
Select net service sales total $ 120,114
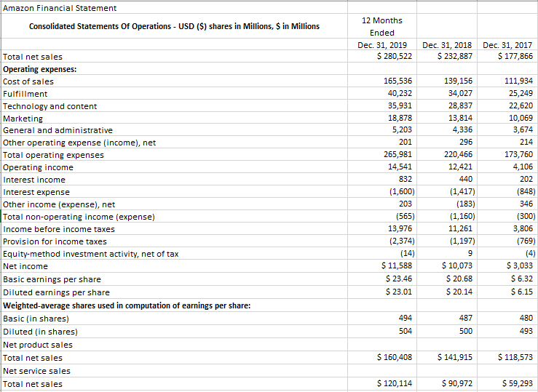click(x=395, y=383)
